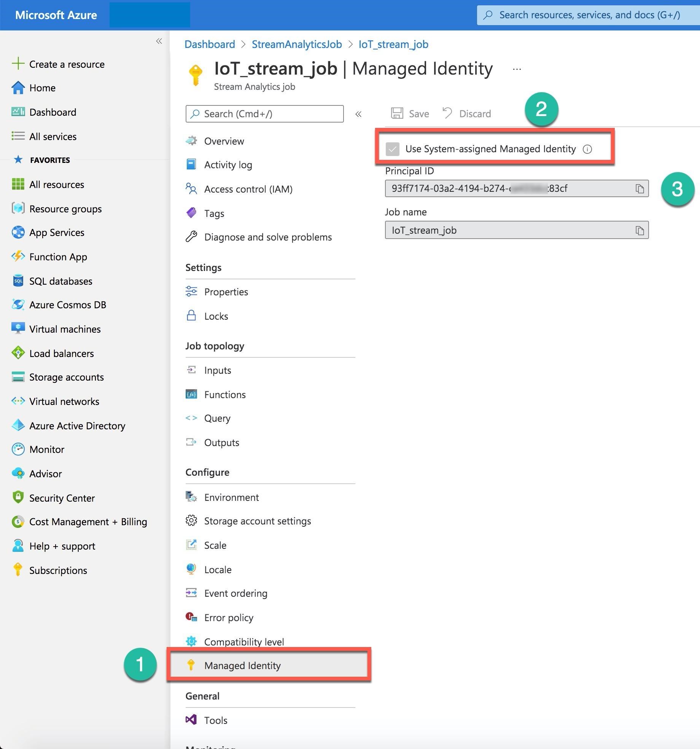Open the App Services globe icon

[18, 232]
